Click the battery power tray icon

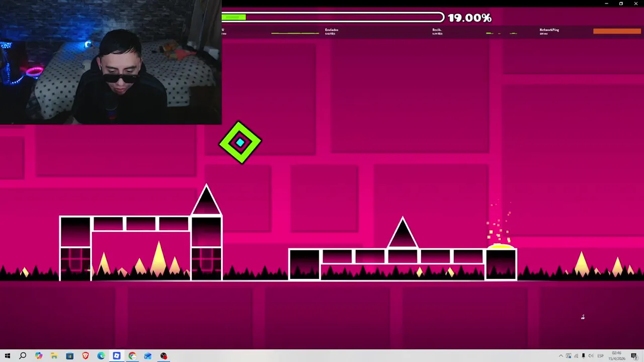[x=584, y=356]
